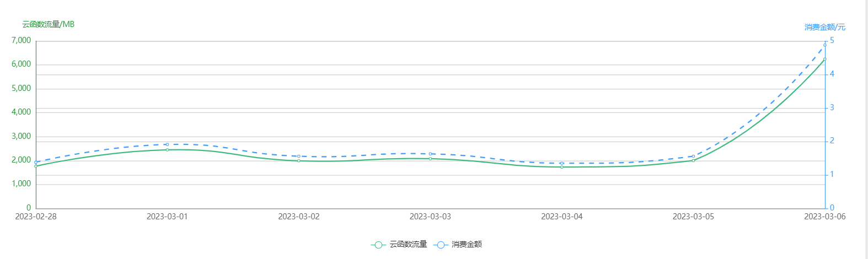Click the blue peak point on 2023-03-06
Image resolution: width=868 pixels, height=259 pixels.
[x=825, y=45]
